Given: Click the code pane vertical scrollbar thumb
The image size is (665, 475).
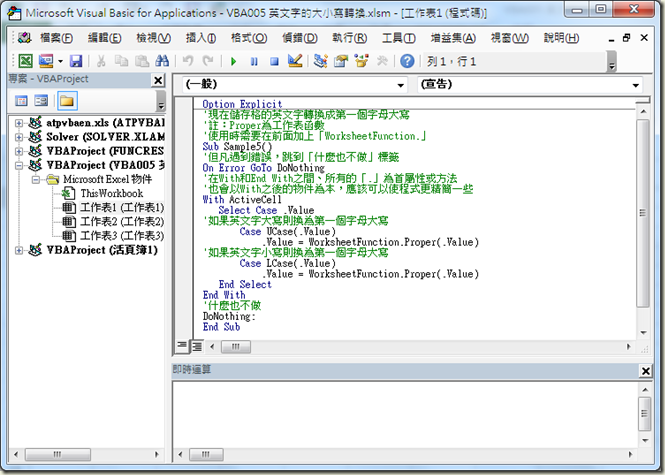Looking at the screenshot, I should 643,212.
